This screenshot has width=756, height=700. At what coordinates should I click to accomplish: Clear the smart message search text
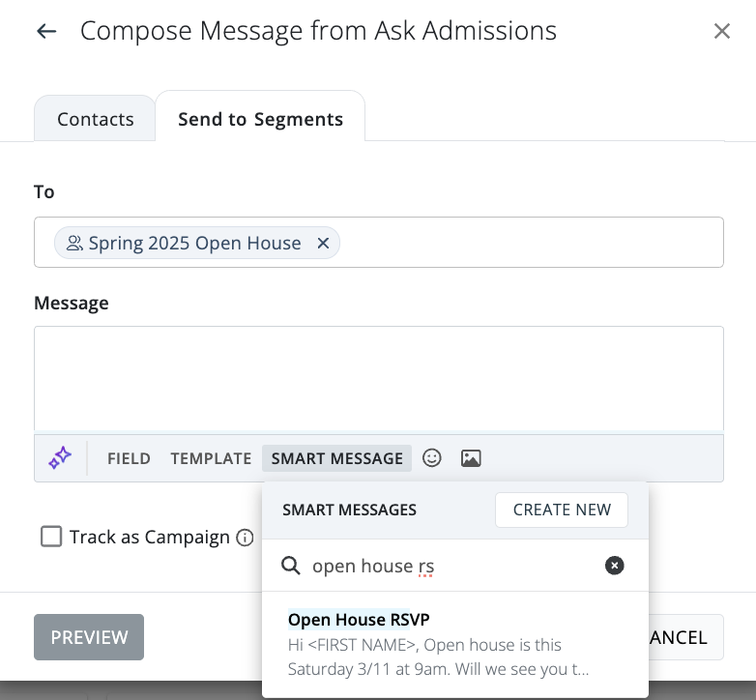coord(614,566)
